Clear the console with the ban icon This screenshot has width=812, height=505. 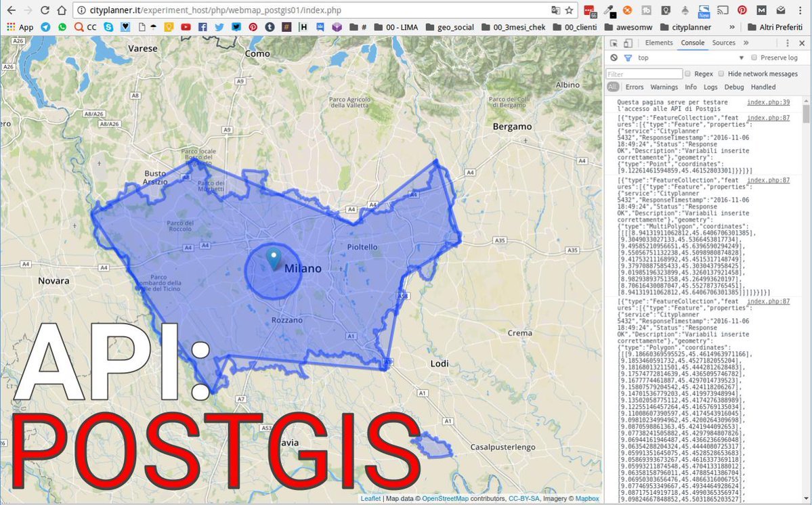click(614, 58)
